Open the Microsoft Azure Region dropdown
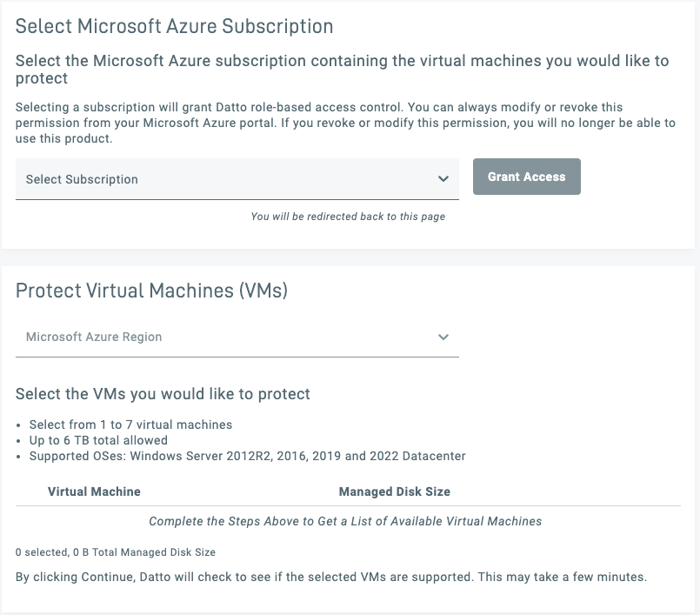 pyautogui.click(x=237, y=337)
